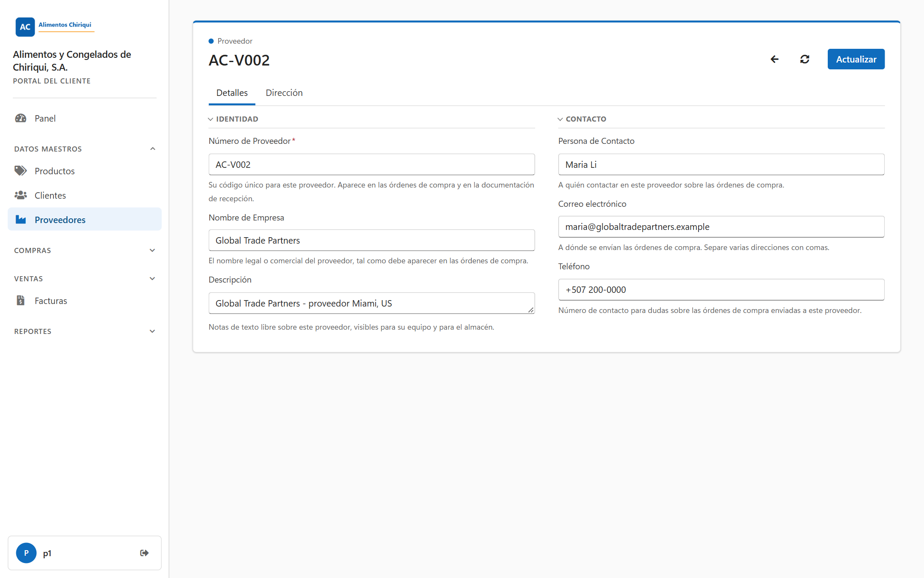
Task: Go to Clientes in the sidebar
Action: point(85,195)
